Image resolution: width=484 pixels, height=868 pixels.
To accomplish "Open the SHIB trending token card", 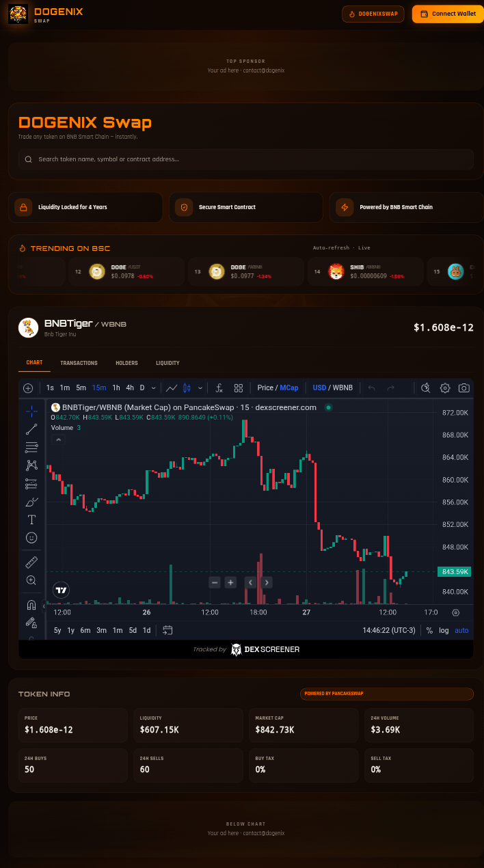I will pyautogui.click(x=365, y=271).
